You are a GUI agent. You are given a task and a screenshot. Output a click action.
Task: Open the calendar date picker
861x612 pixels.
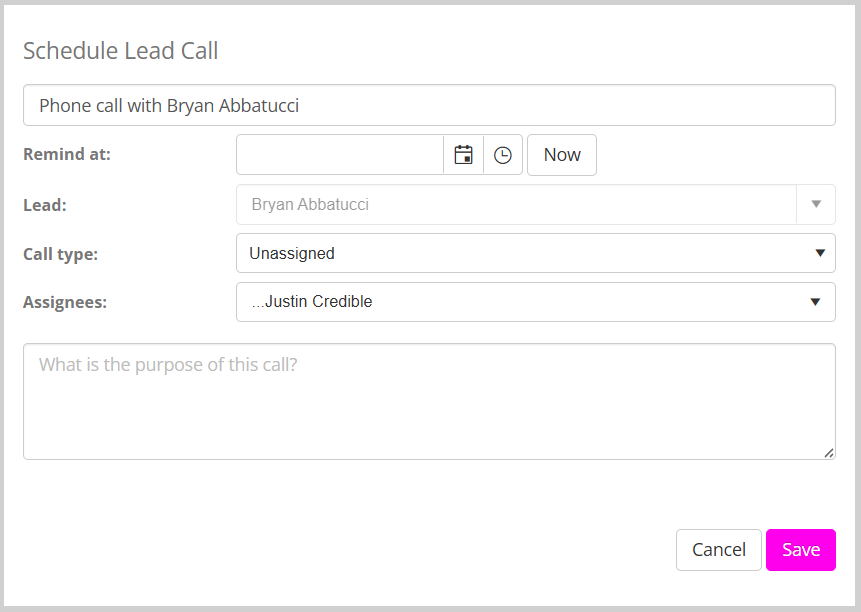tap(463, 155)
